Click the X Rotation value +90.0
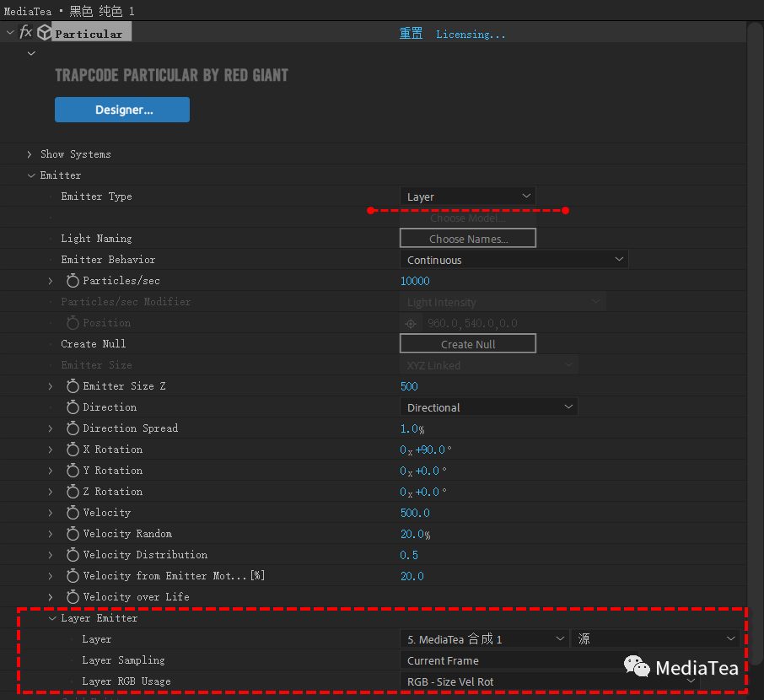The image size is (764, 700). point(430,450)
